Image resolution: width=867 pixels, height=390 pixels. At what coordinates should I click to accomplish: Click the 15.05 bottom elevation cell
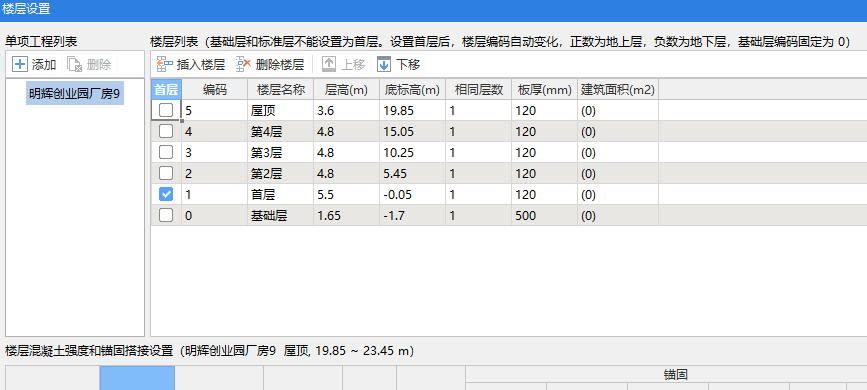[412, 131]
